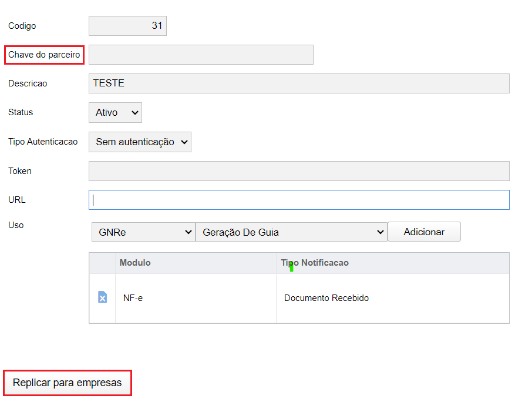Click the Token field
Screen dimensions: 532x405
point(298,170)
